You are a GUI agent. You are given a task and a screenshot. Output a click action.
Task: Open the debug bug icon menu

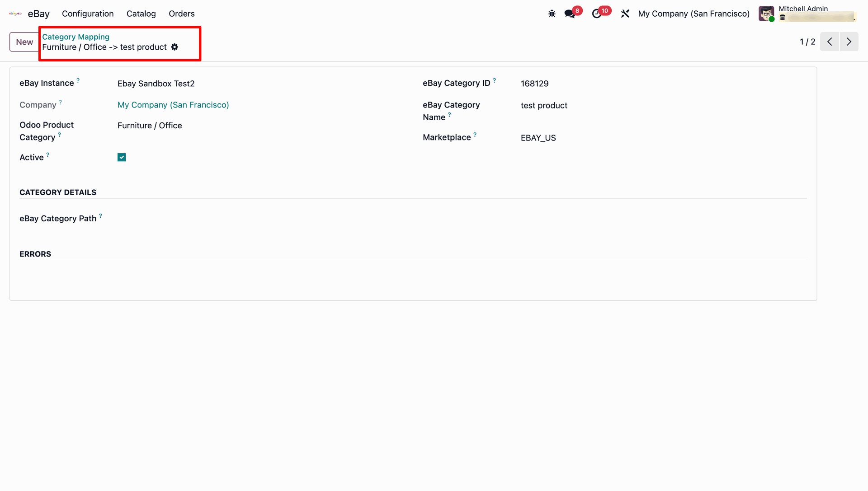(x=552, y=14)
